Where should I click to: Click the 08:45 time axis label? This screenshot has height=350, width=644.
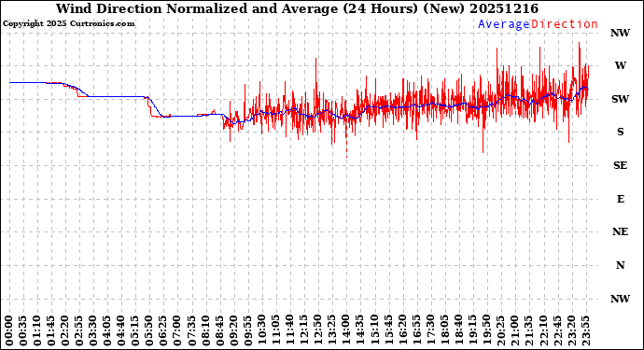click(x=219, y=331)
